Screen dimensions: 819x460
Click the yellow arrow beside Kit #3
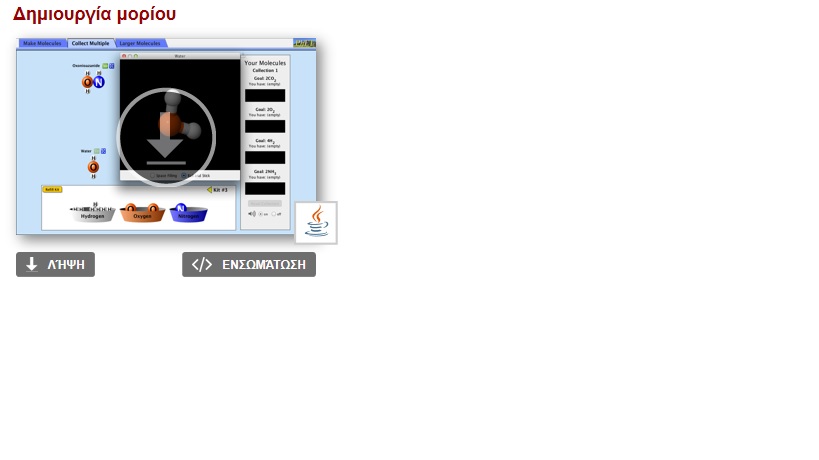tap(210, 189)
